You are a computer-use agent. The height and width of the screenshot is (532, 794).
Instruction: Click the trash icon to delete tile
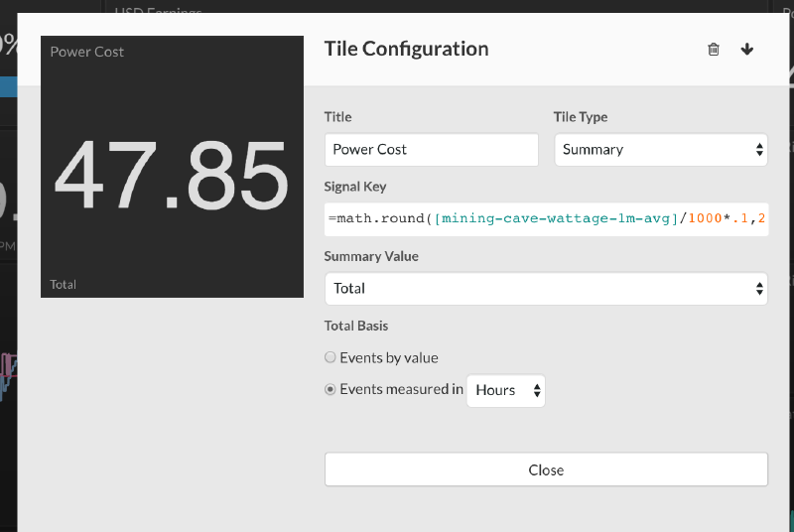tap(713, 50)
